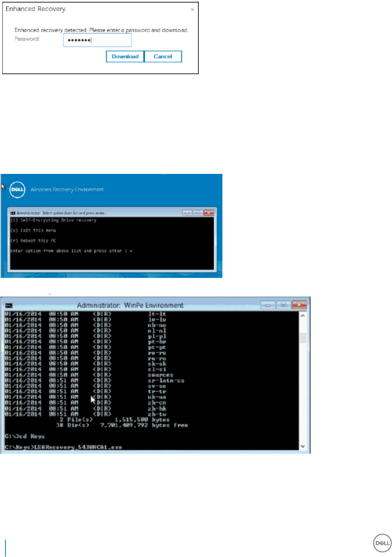Click the WinPe Environment window system icon

pos(9,305)
